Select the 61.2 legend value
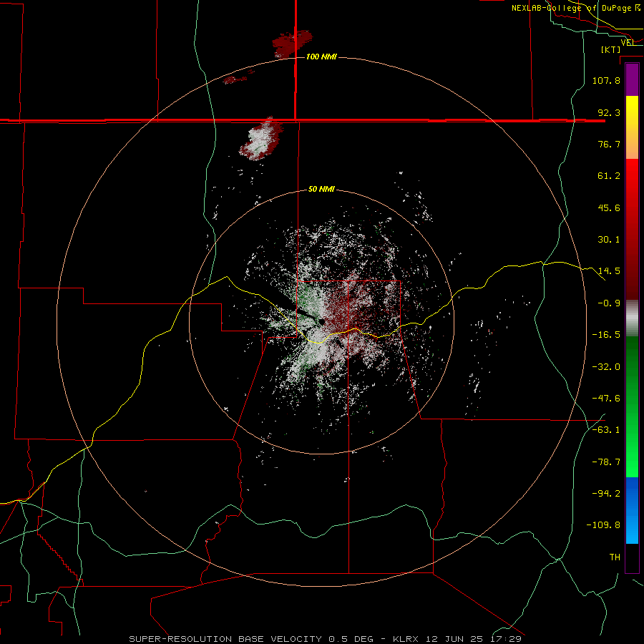 coord(609,176)
